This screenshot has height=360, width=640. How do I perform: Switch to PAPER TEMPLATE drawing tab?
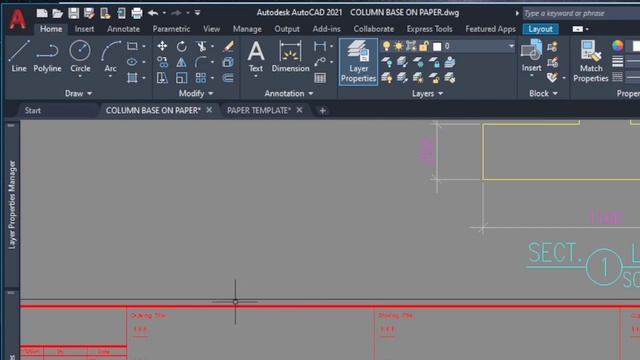tap(259, 110)
